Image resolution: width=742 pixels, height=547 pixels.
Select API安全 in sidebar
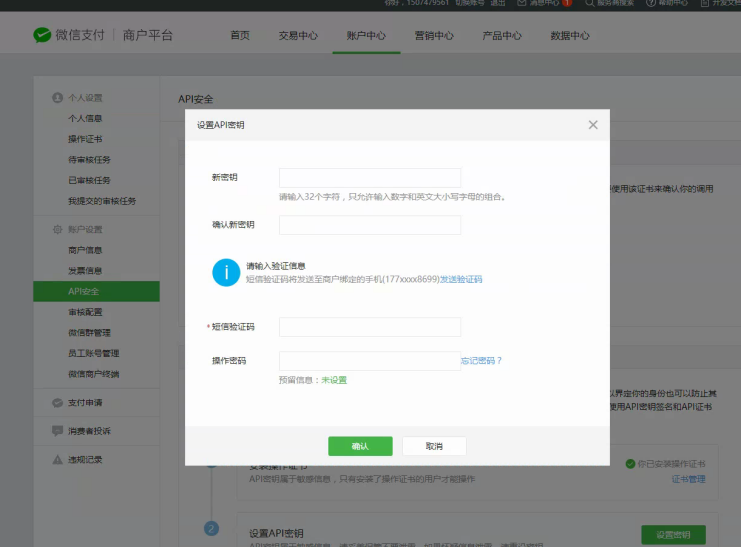point(97,291)
